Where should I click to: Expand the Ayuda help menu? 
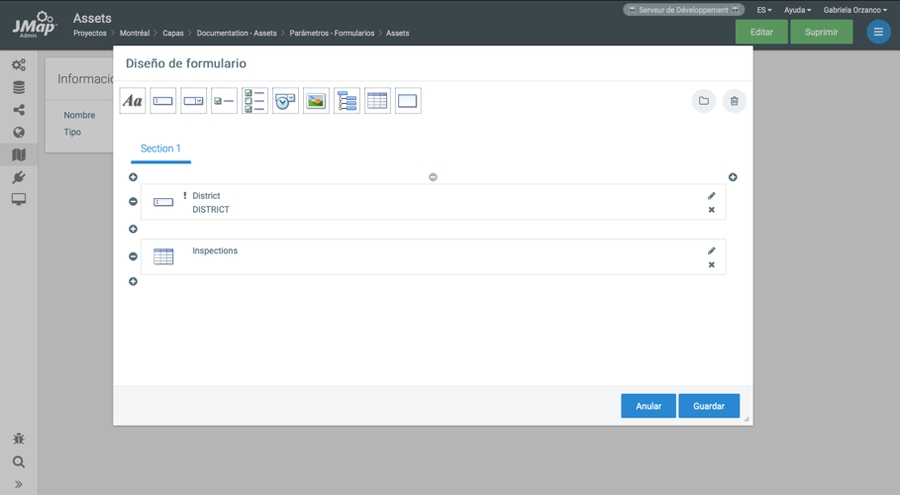point(797,10)
